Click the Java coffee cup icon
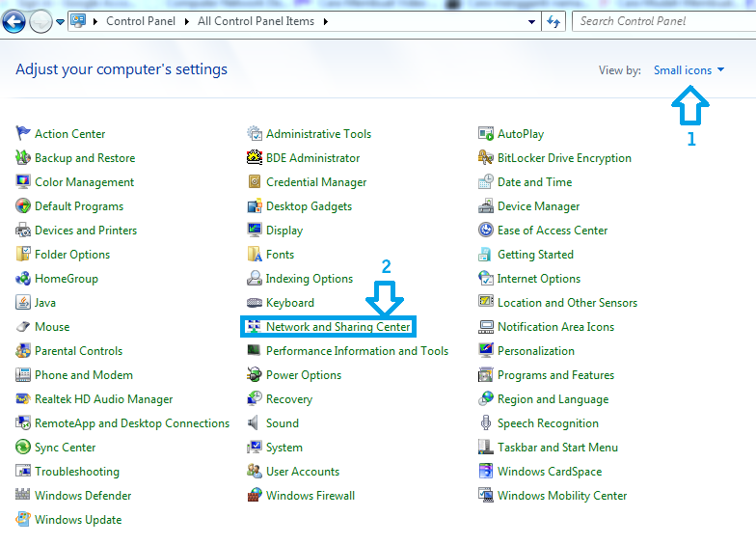This screenshot has height=544, width=756. click(23, 302)
